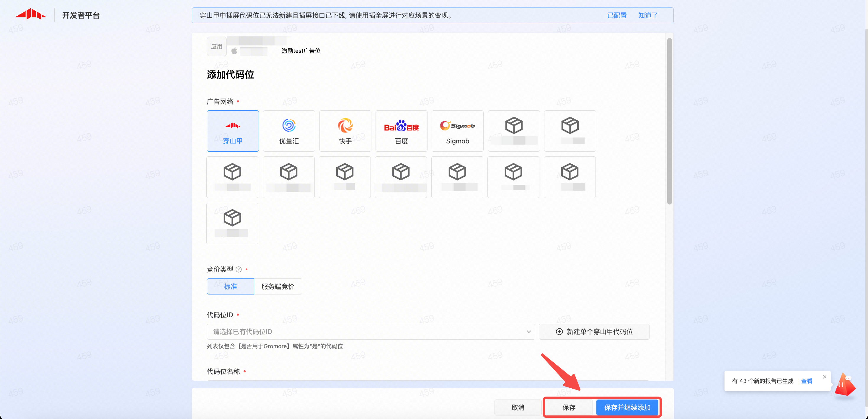The image size is (868, 419).
Task: Choose the 快手 ad network tile
Action: pos(345,131)
